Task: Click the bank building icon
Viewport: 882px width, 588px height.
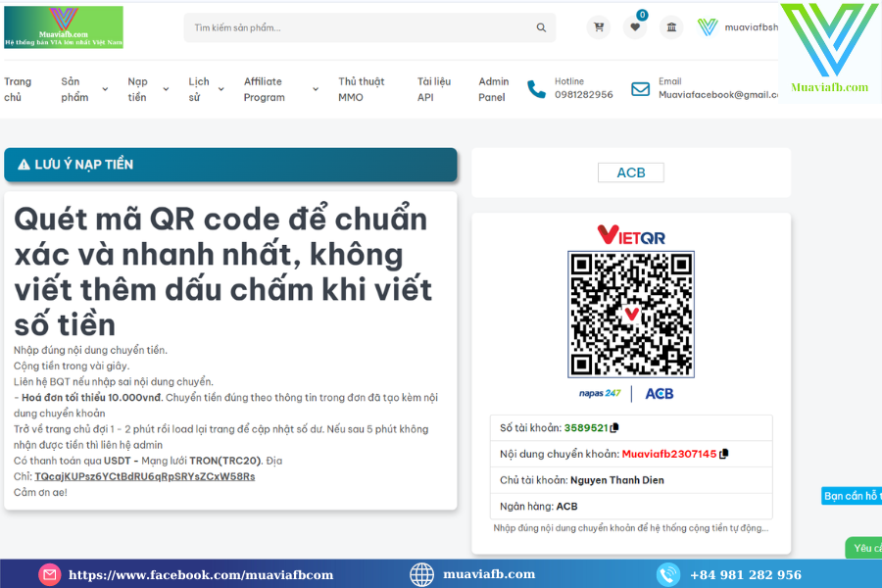Action: point(671,27)
